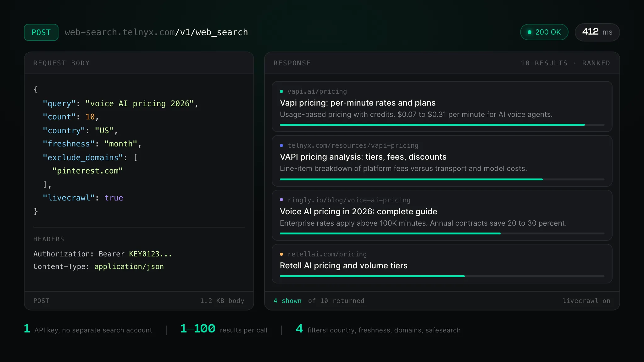This screenshot has height=362, width=644.
Task: Select the "voice AI pricing 2026" query value
Action: [x=140, y=104]
